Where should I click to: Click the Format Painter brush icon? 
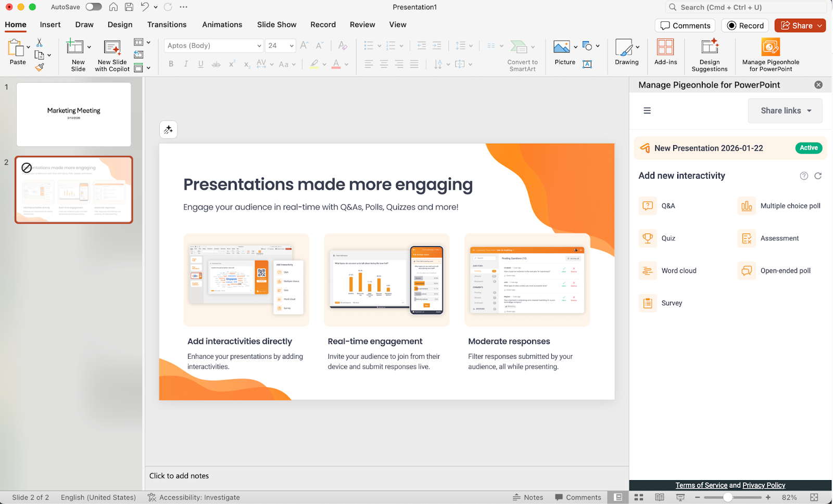pos(40,67)
